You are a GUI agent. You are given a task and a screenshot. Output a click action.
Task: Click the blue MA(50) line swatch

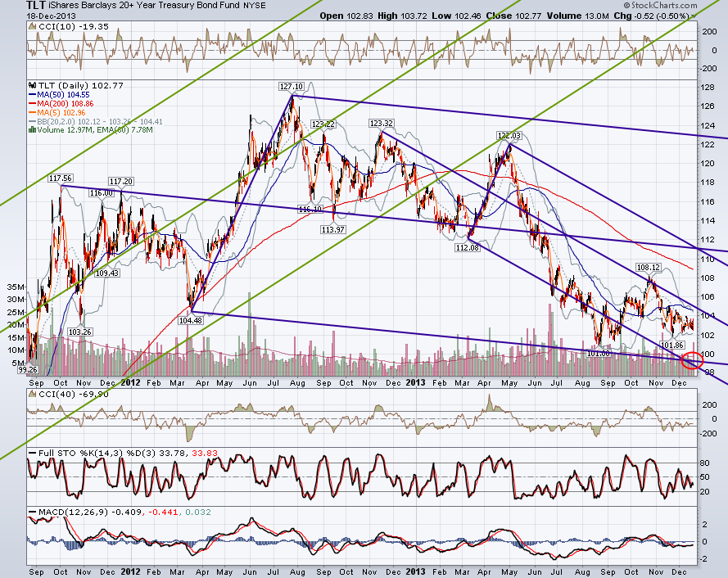[33, 95]
